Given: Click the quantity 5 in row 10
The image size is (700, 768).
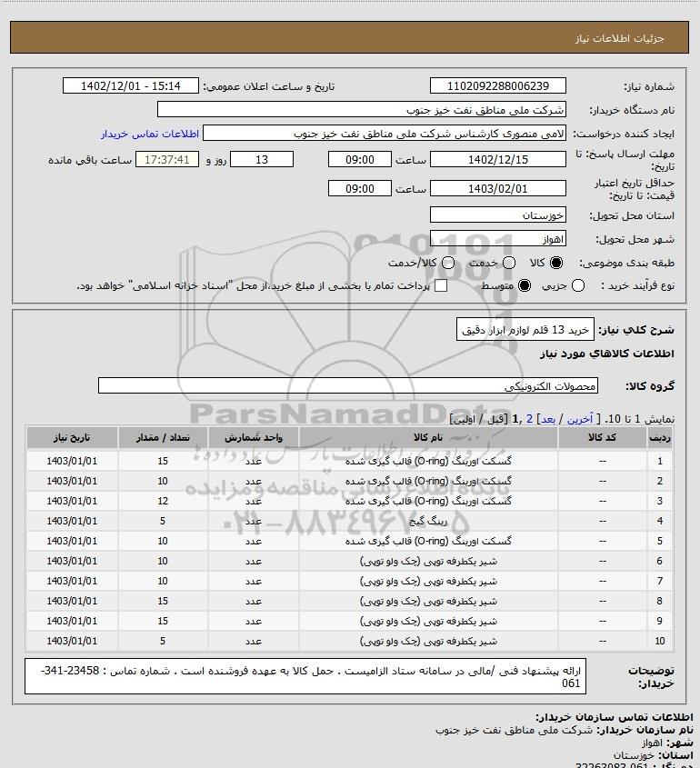Looking at the screenshot, I should click(x=163, y=641).
